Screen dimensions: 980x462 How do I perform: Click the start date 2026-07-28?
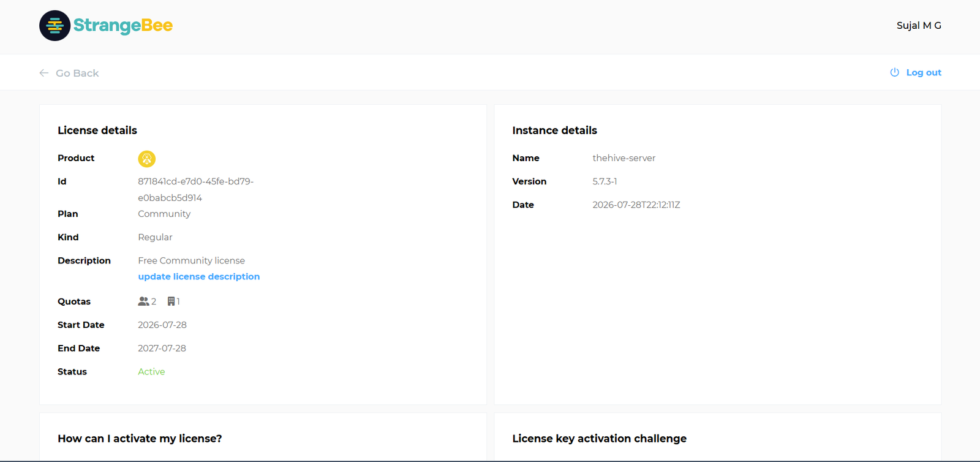click(162, 325)
